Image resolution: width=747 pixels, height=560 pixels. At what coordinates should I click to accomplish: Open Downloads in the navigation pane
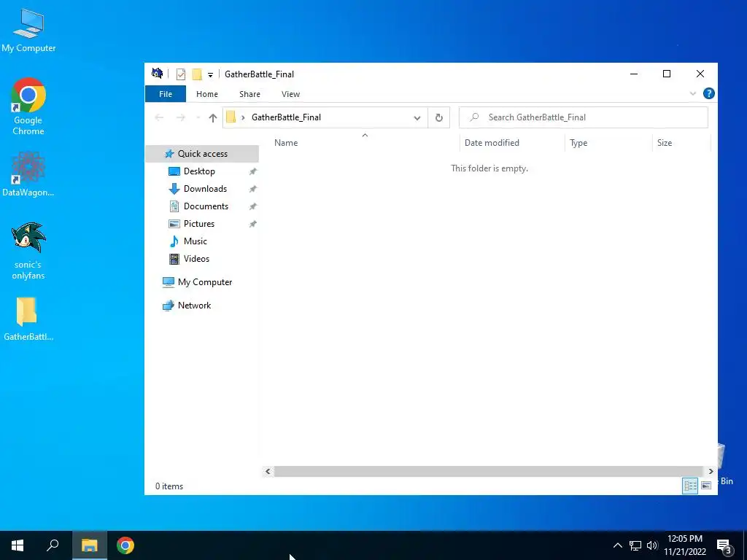(205, 189)
